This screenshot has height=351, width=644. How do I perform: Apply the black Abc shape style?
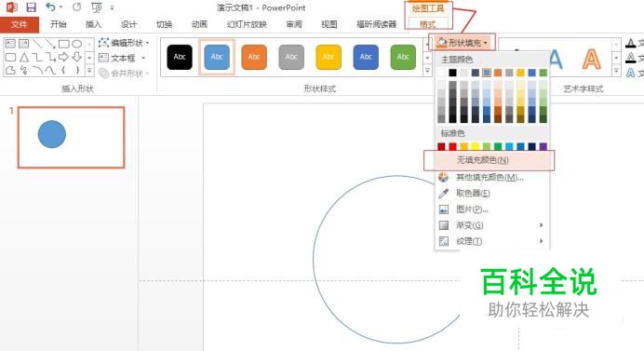180,57
